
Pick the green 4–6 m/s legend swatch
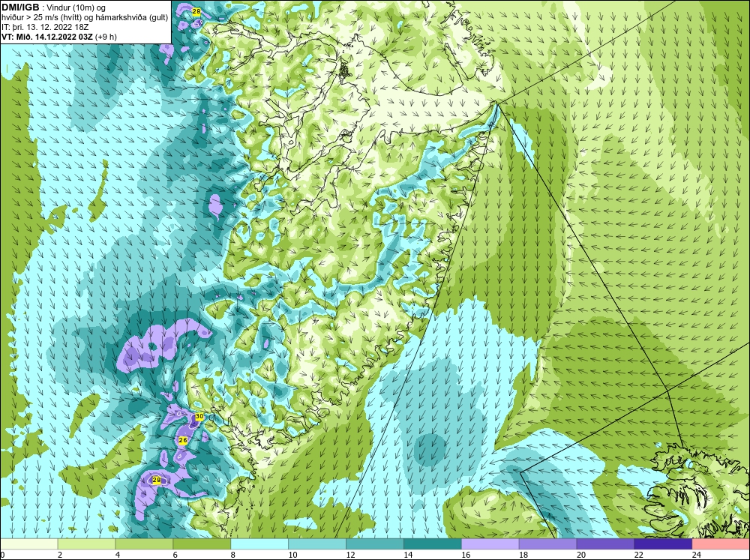144,544
